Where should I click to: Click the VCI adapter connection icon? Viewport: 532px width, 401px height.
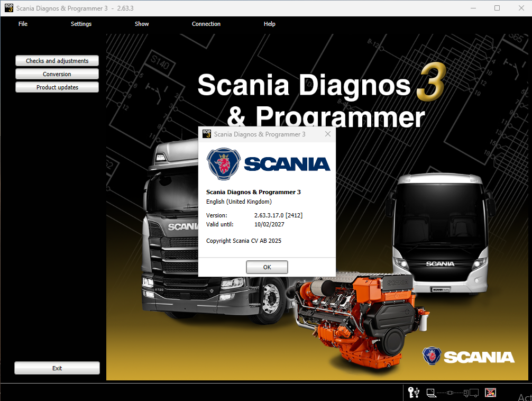450,393
